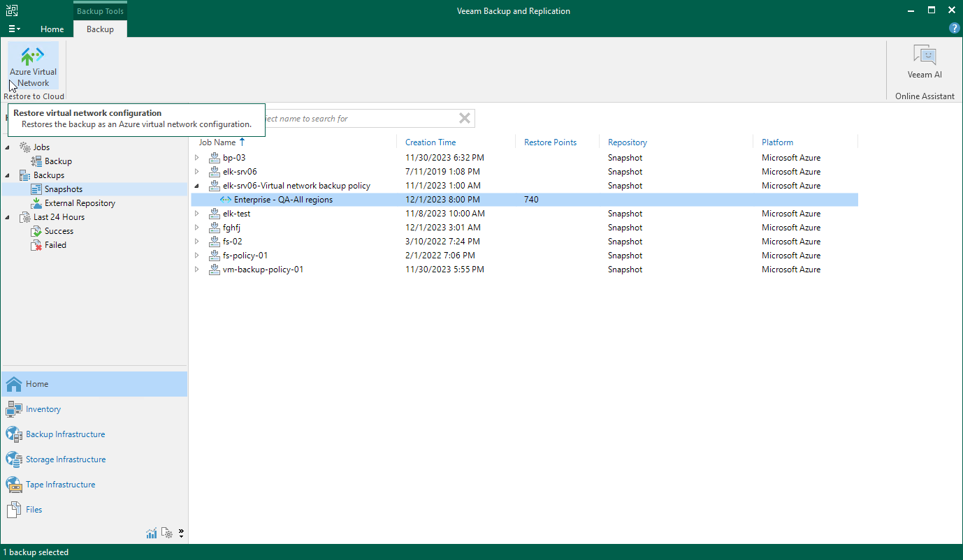Open the Tape Infrastructure view

[94, 485]
